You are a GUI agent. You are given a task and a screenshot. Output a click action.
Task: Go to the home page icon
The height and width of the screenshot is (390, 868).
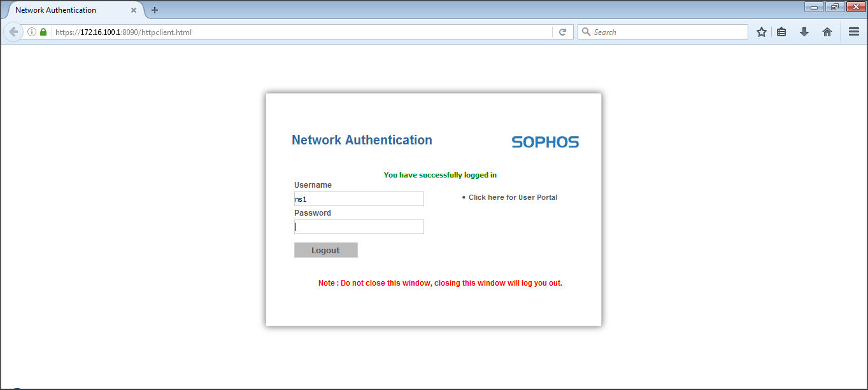(827, 32)
